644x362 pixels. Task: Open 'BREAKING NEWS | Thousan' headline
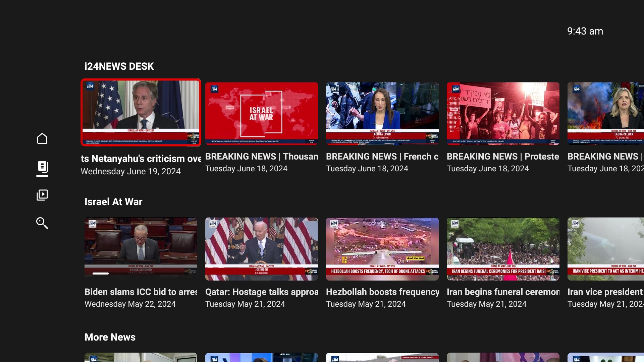click(262, 157)
